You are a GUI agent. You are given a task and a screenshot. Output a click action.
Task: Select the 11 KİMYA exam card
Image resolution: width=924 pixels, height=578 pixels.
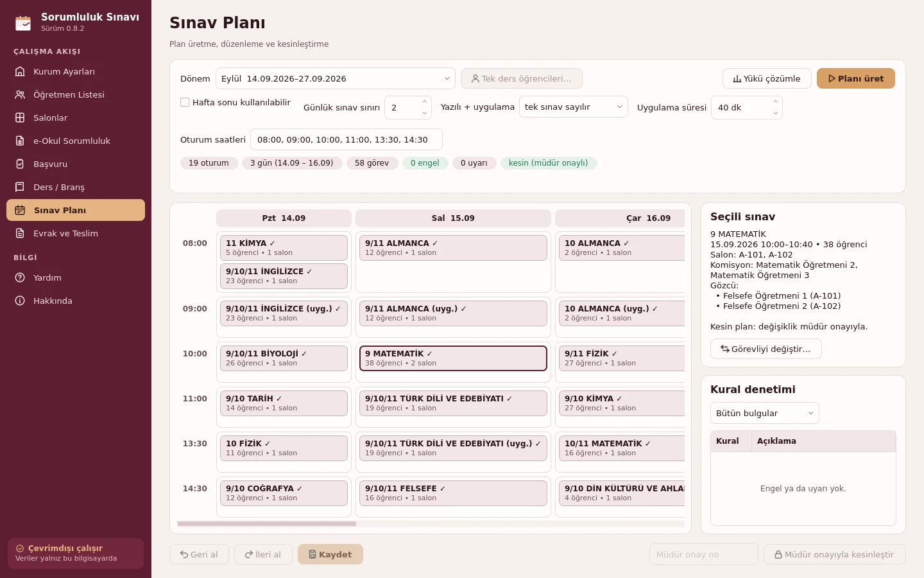[x=284, y=248]
